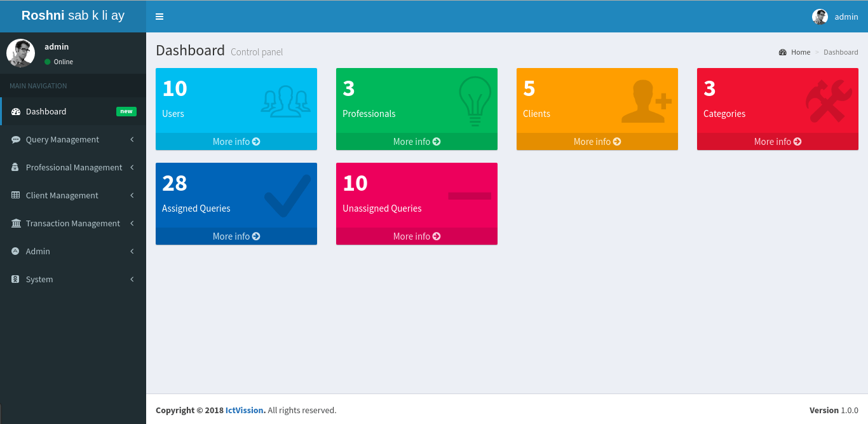Click the Transaction Management bank icon
Screen dimensions: 868x424
(16, 223)
